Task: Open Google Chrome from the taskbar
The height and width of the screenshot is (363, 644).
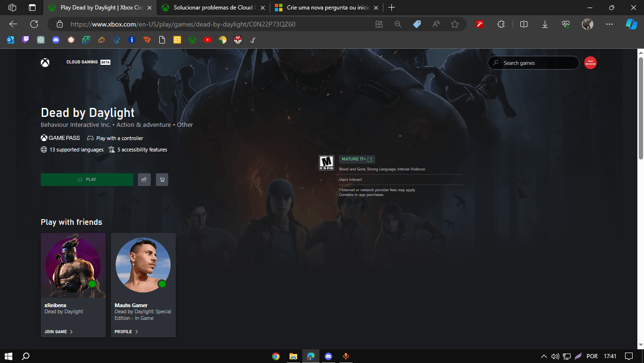Action: [x=276, y=356]
